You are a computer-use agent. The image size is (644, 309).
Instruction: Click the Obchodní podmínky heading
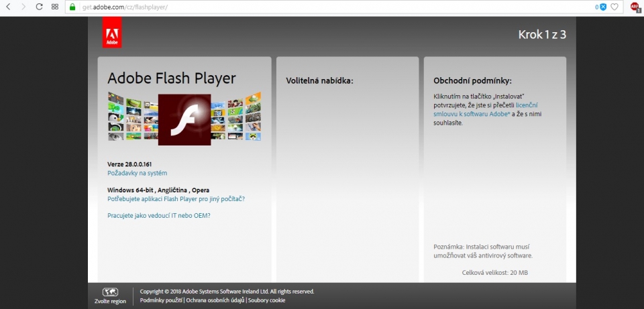(473, 81)
